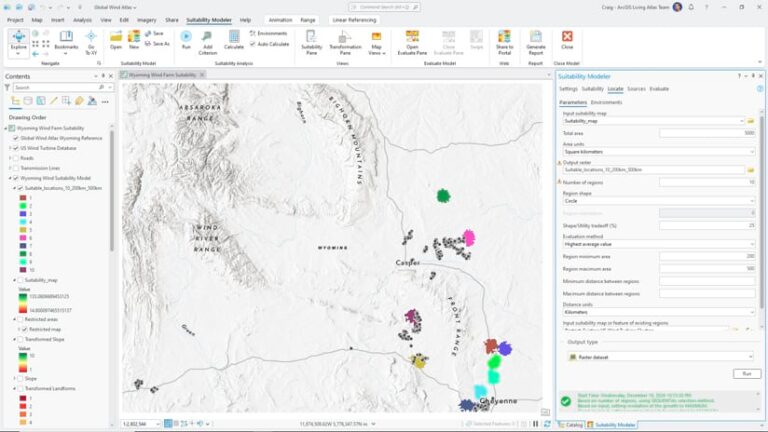Switch to Environments sub-tab
Image resolution: width=768 pixels, height=432 pixels.
point(606,102)
